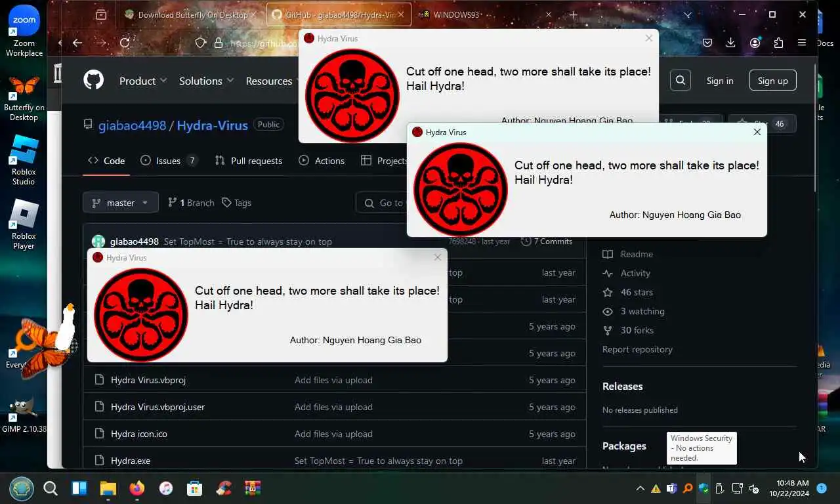Viewport: 840px width, 504px height.
Task: Reload the page in Firefox
Action: 125,43
